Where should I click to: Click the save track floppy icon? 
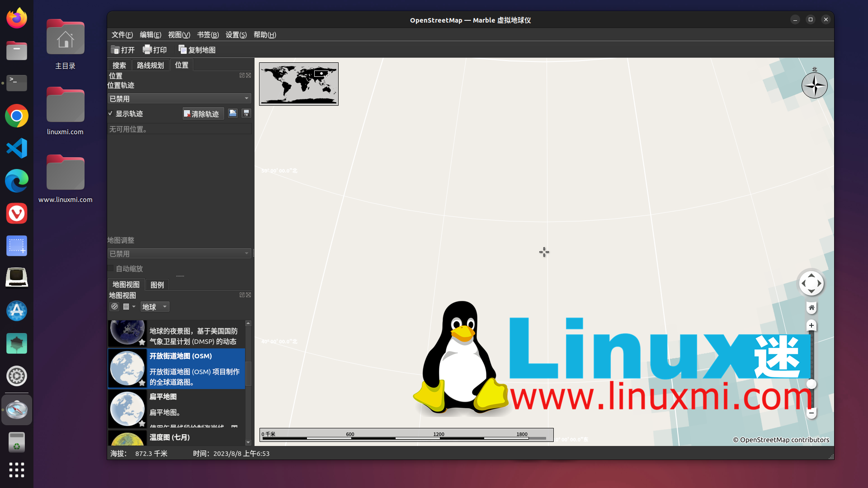pos(246,113)
